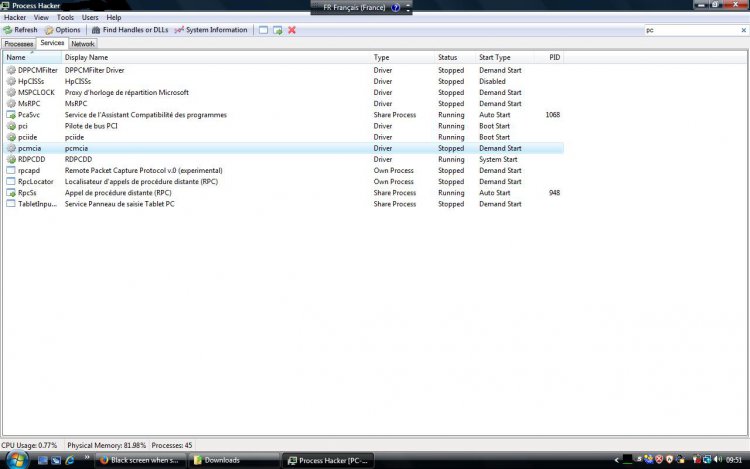
Task: Select 'DPPCMFilter Driver' display name
Action: coord(95,70)
